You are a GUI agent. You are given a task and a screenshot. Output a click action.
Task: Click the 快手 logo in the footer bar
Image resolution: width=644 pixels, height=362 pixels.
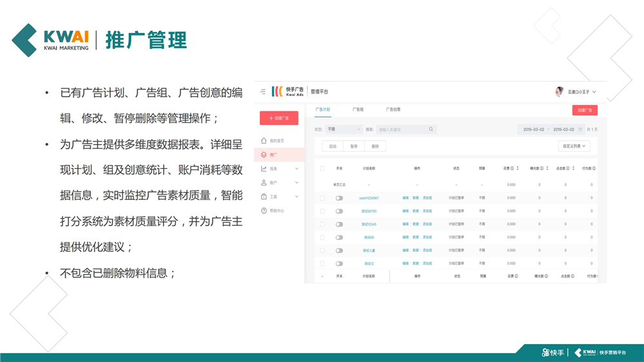(x=553, y=352)
